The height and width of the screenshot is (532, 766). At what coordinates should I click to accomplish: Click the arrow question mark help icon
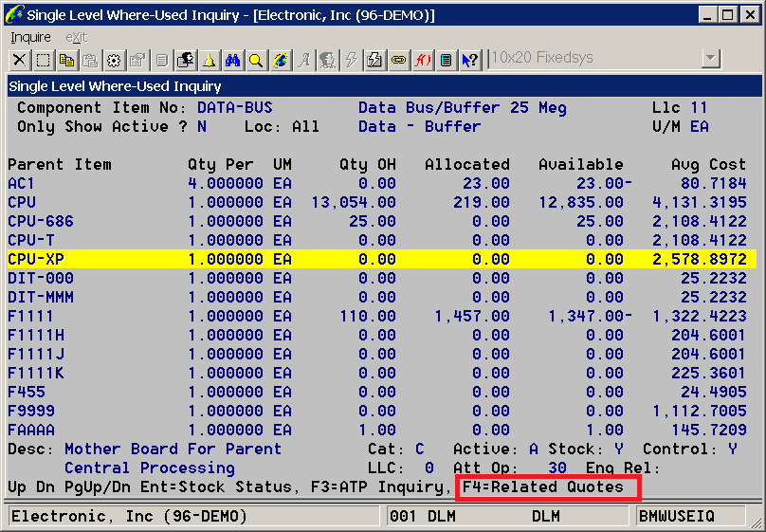click(x=469, y=60)
